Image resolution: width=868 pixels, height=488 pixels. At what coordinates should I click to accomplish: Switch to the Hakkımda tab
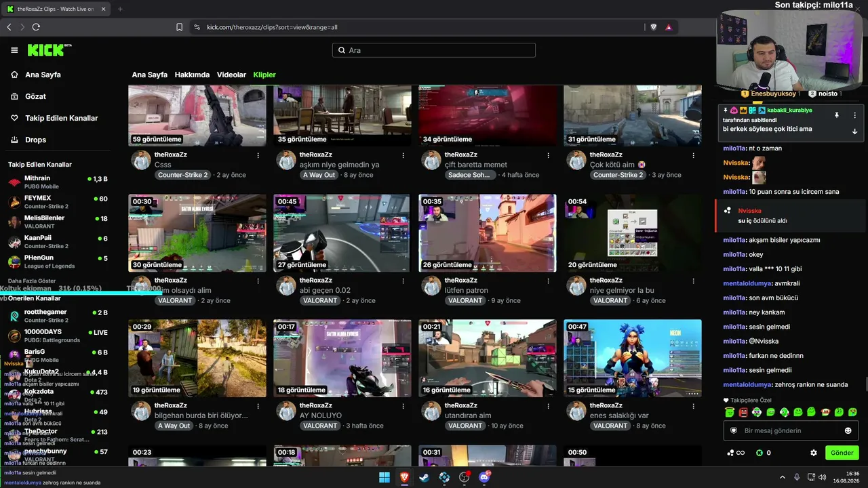(x=192, y=75)
